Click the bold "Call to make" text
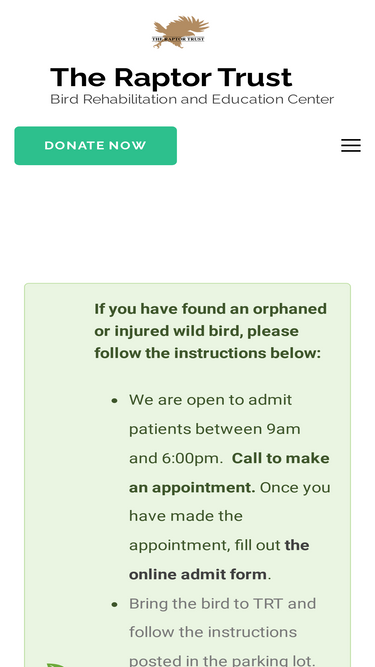The width and height of the screenshot is (375, 667). 281,459
